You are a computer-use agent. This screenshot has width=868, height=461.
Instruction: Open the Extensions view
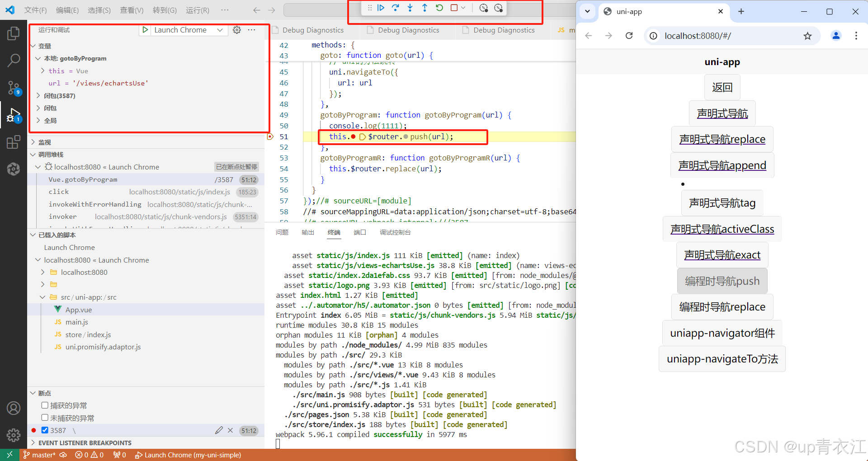pos(14,142)
